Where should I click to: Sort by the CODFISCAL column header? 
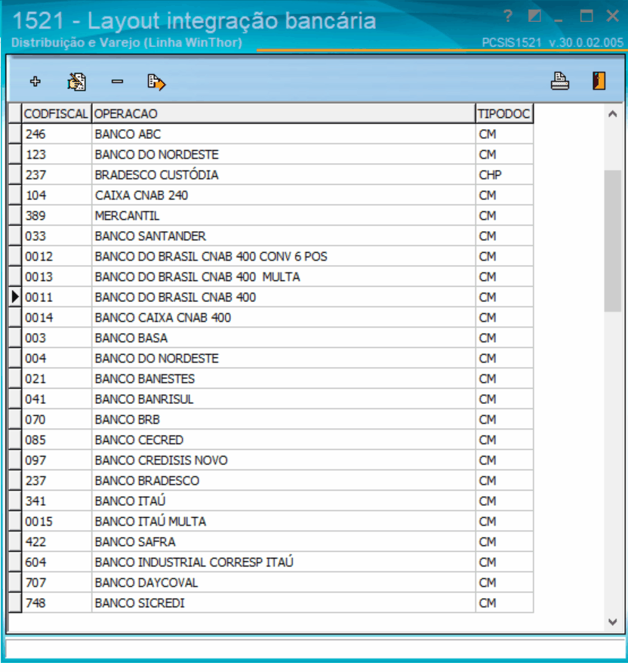57,113
